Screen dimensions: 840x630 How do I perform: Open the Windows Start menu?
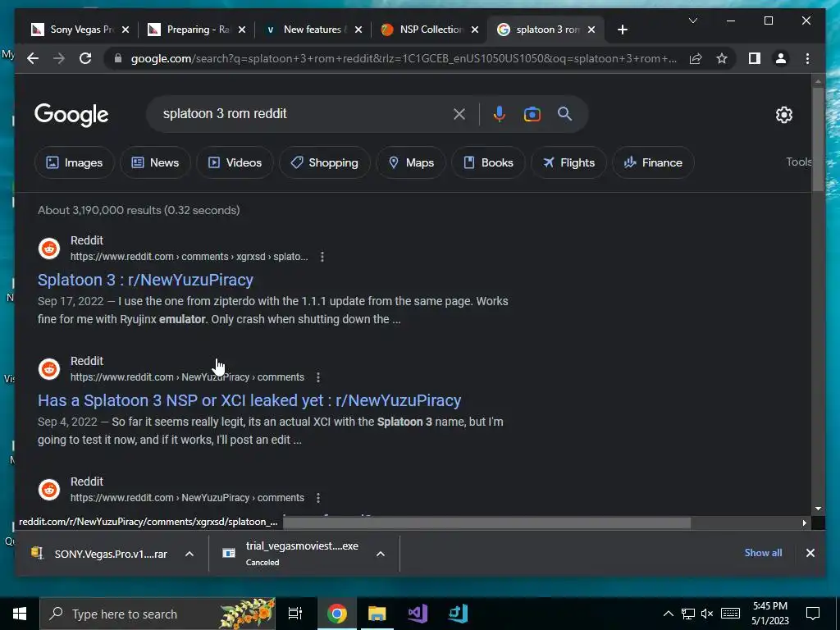point(20,614)
